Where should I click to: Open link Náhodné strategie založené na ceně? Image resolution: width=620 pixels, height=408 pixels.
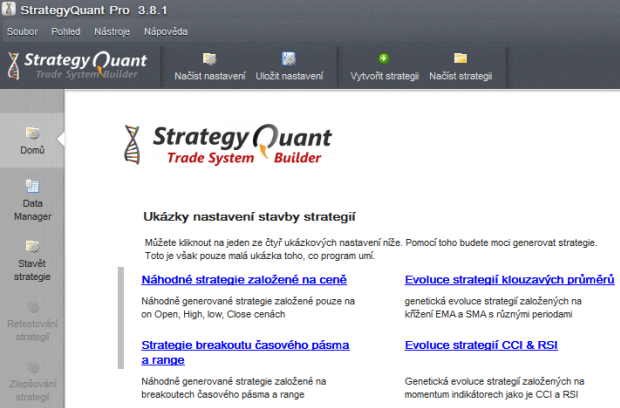pyautogui.click(x=244, y=280)
